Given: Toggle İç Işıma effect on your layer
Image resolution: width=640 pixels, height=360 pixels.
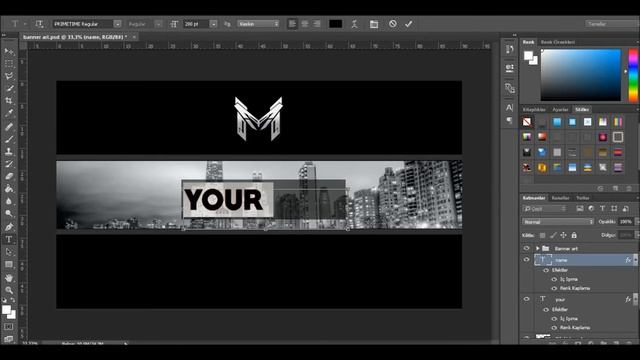Looking at the screenshot, I should pos(554,318).
